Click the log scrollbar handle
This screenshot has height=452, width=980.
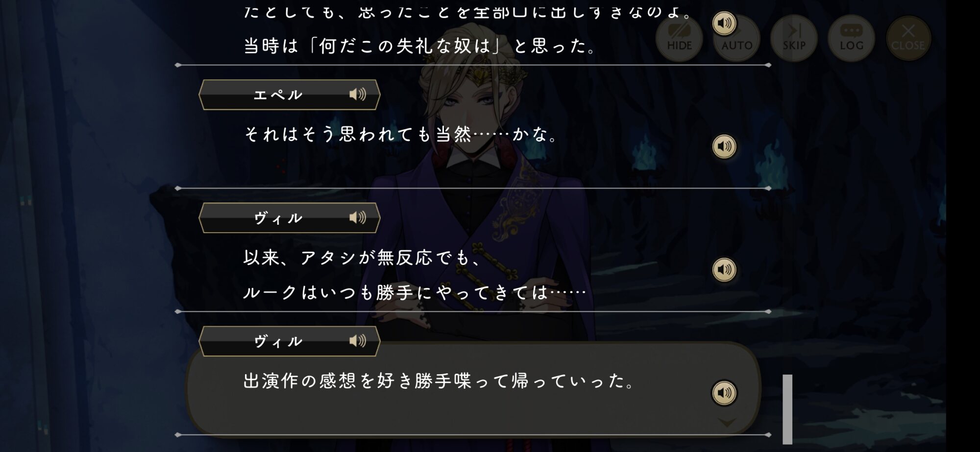point(787,409)
